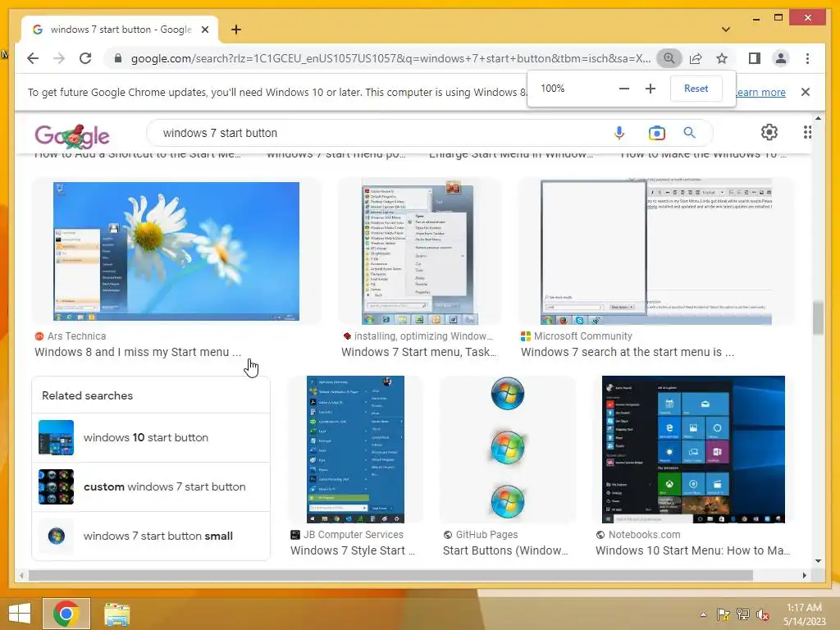Image resolution: width=840 pixels, height=630 pixels.
Task: Click the horizontal scrollbar thumb
Action: pos(390,575)
